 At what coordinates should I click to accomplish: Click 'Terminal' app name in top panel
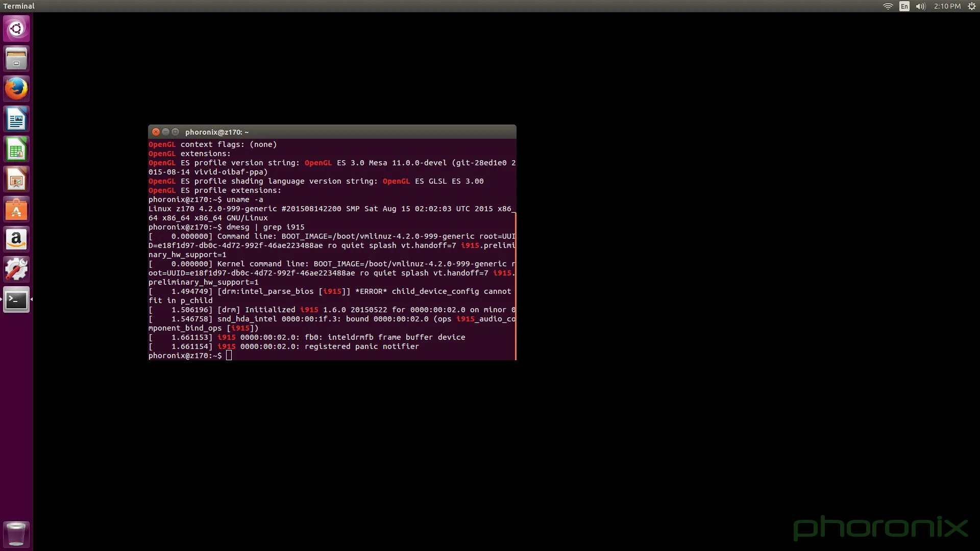point(19,6)
